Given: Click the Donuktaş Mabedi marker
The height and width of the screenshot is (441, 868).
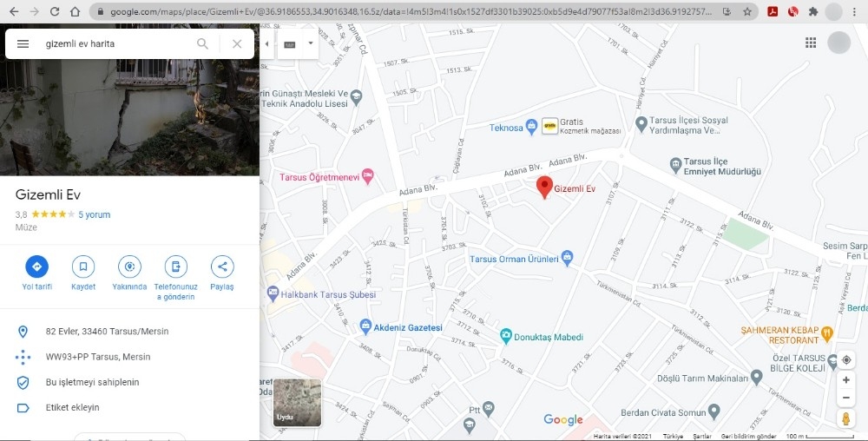Looking at the screenshot, I should (x=505, y=336).
